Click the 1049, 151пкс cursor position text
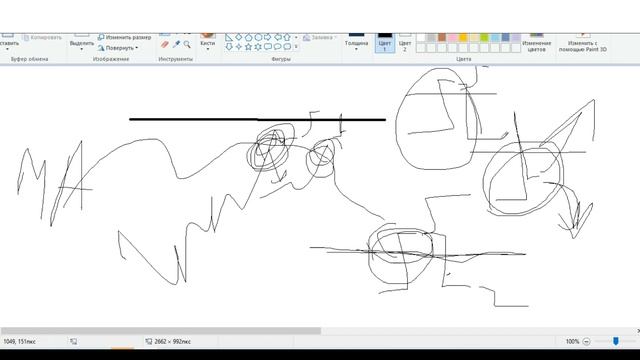The image size is (640, 360). [x=20, y=342]
